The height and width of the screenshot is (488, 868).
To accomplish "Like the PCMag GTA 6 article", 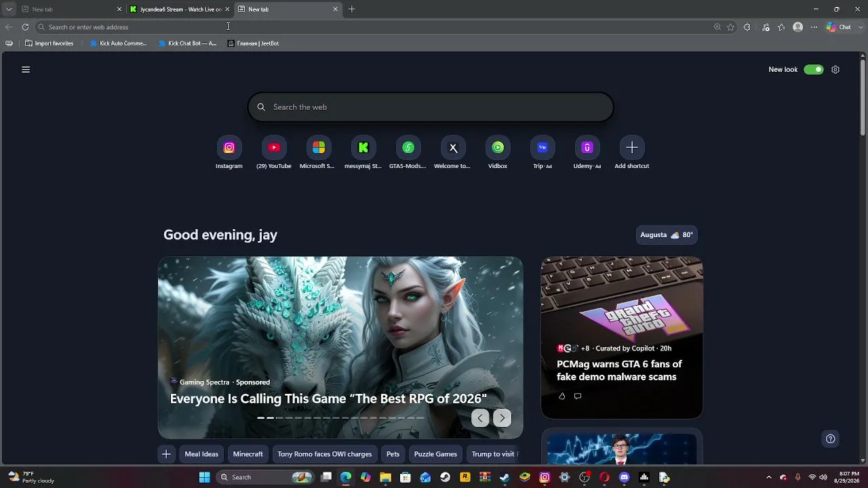I will click(561, 396).
